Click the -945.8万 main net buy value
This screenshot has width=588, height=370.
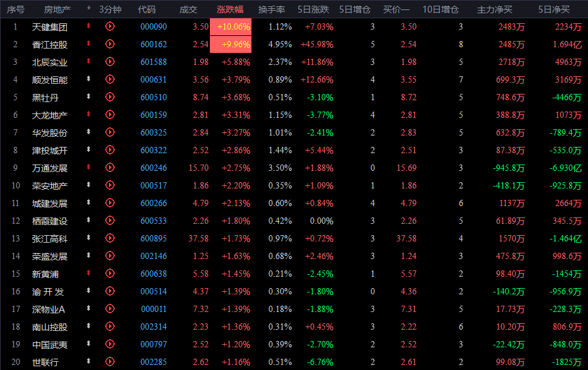tap(509, 168)
